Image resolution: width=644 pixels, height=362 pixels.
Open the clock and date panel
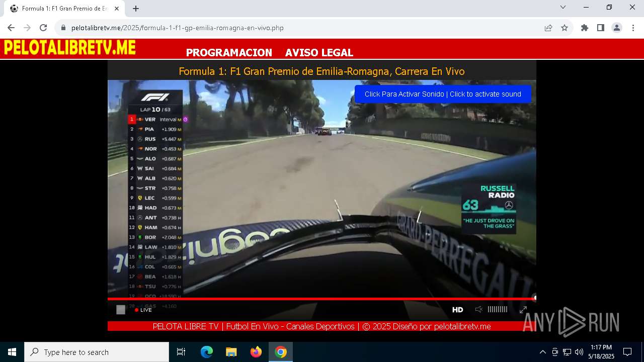pos(601,352)
